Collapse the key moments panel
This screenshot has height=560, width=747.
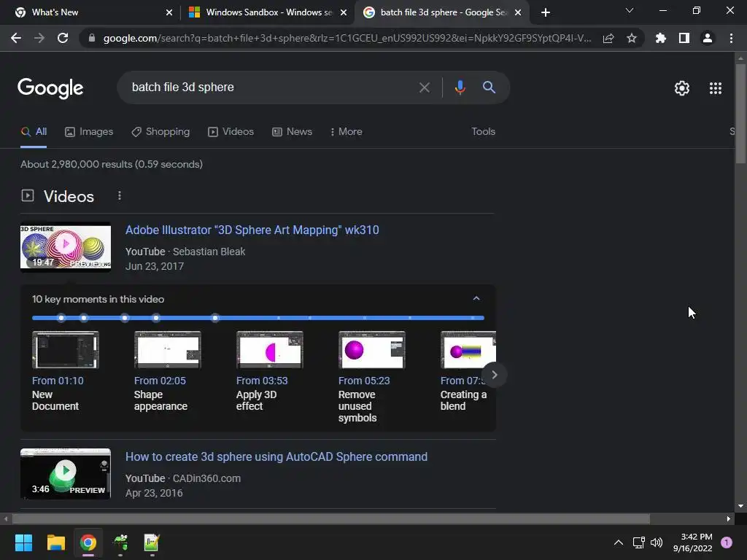(x=476, y=298)
